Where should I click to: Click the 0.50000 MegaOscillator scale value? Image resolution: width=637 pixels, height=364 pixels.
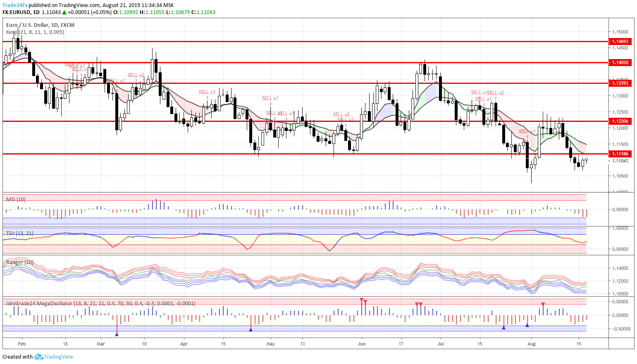click(x=620, y=302)
